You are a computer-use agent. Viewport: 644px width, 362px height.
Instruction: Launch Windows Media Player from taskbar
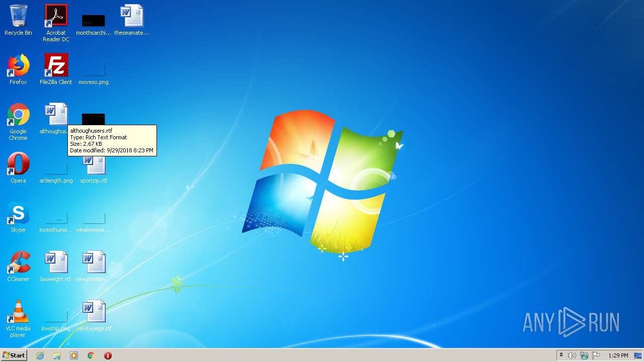[74, 355]
